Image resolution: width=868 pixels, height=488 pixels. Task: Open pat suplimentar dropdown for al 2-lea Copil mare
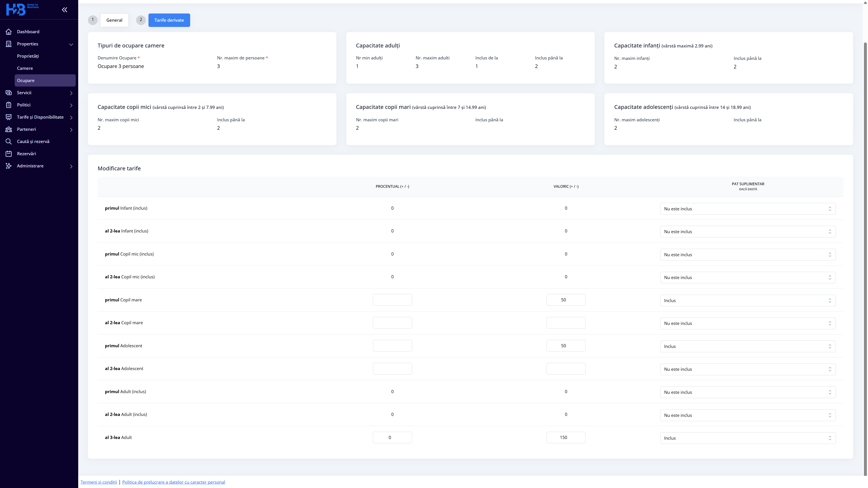(748, 323)
